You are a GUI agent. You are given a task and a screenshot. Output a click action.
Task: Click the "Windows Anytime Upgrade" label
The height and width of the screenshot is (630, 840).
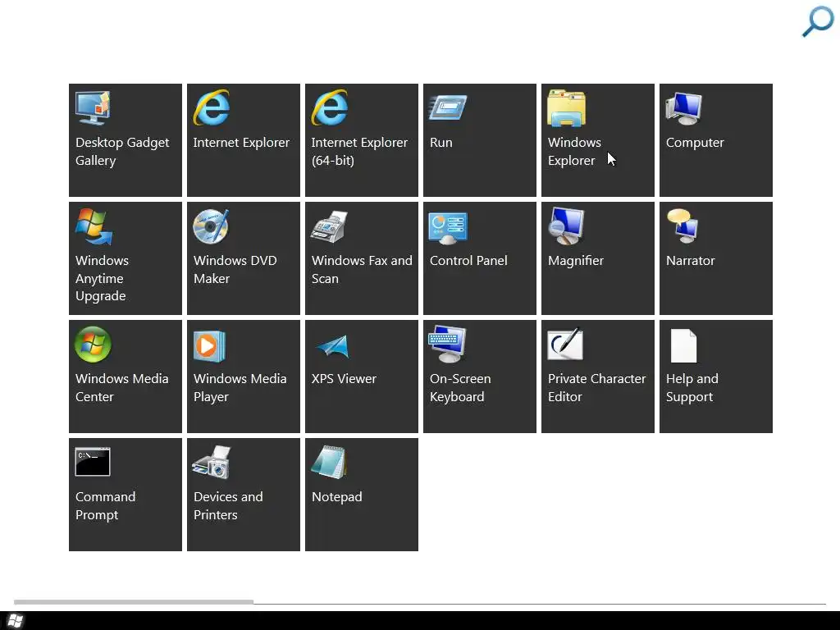102,279
